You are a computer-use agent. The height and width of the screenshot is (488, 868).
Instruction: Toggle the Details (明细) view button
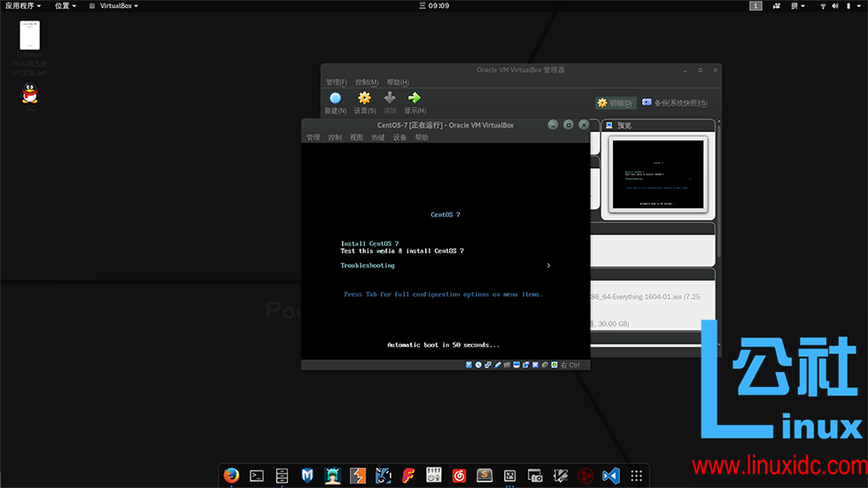615,103
